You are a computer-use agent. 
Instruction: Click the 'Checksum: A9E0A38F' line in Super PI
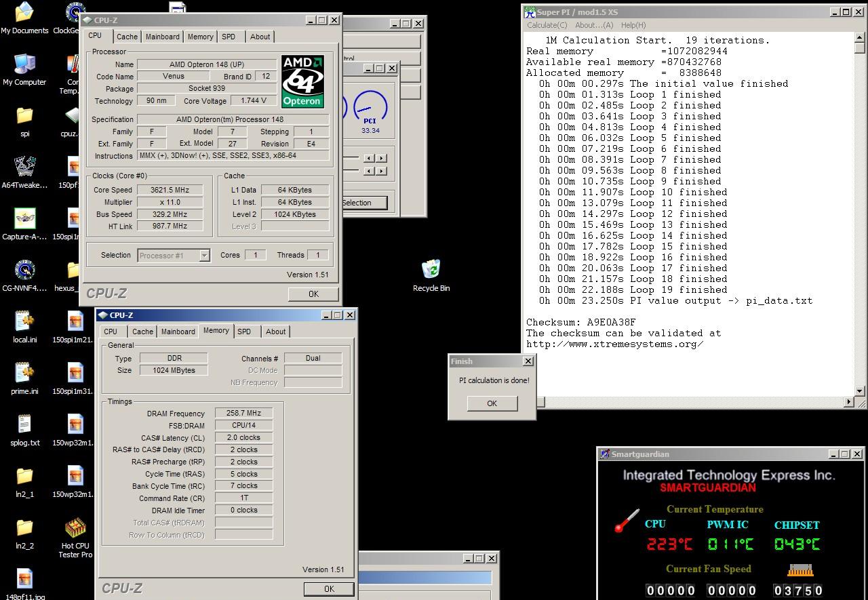(581, 322)
